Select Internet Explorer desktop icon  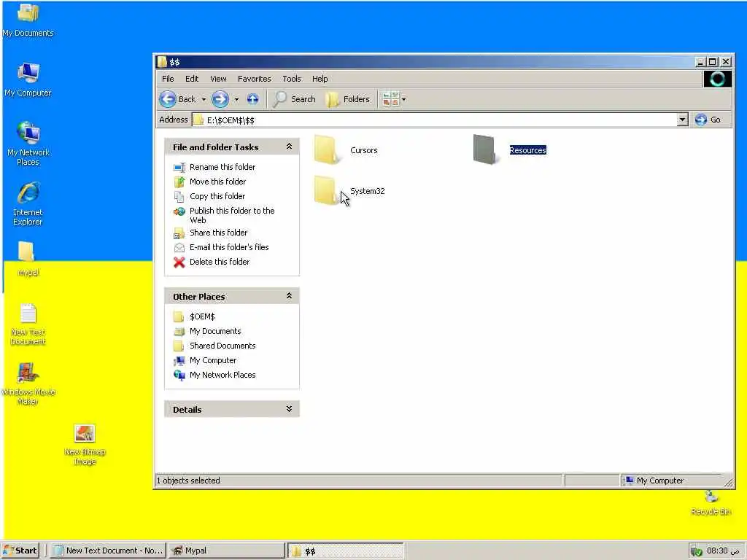point(28,192)
